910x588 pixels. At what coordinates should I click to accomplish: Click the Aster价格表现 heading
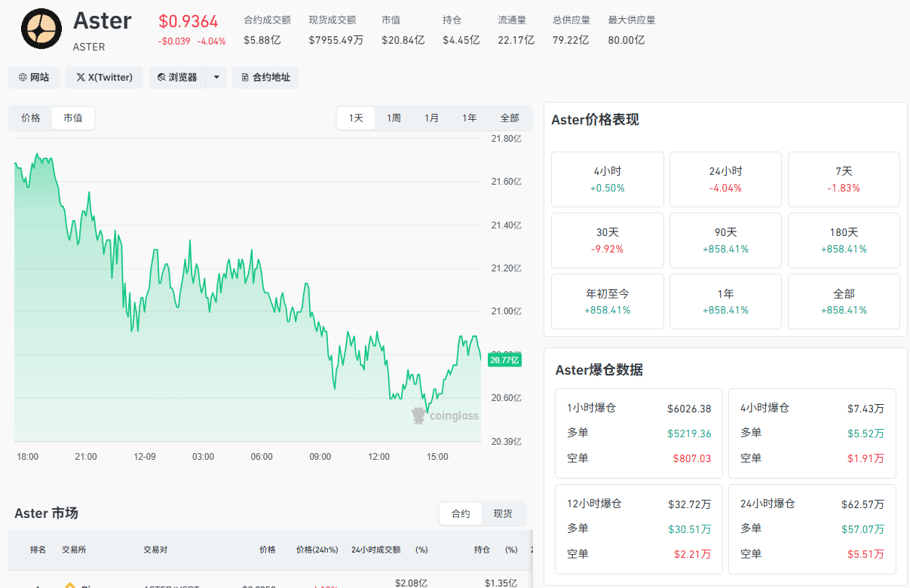tap(595, 120)
